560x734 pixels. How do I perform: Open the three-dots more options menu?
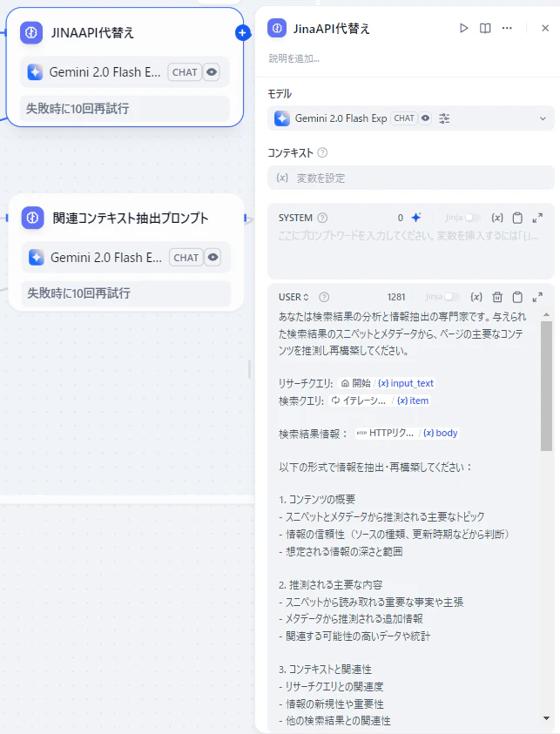pyautogui.click(x=507, y=29)
